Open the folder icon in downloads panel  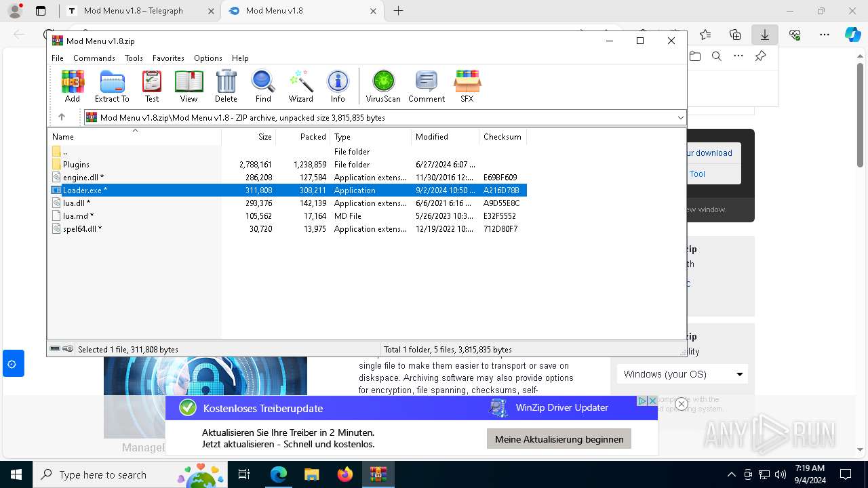(x=695, y=56)
